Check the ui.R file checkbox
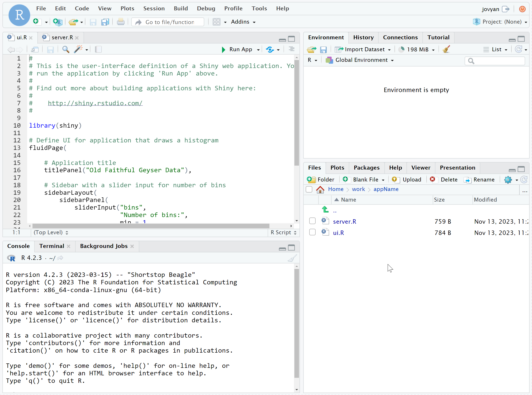Viewport: 532px width, 395px height. (x=312, y=232)
